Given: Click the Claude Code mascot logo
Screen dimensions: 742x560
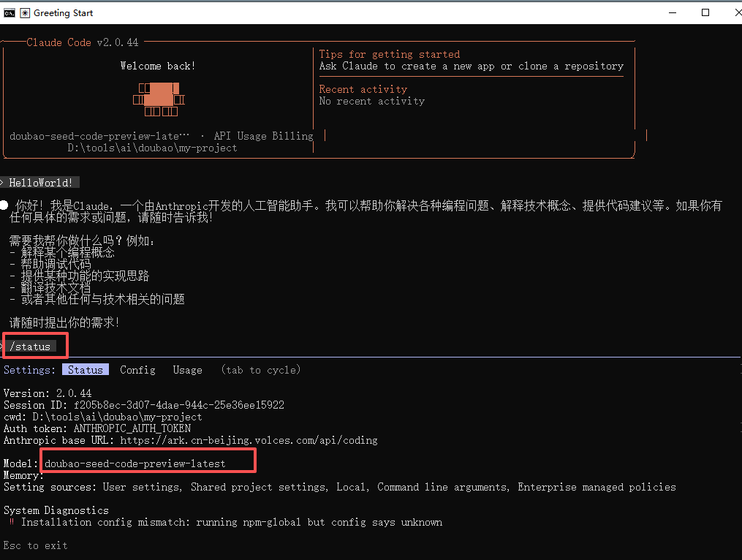Looking at the screenshot, I should tap(159, 99).
